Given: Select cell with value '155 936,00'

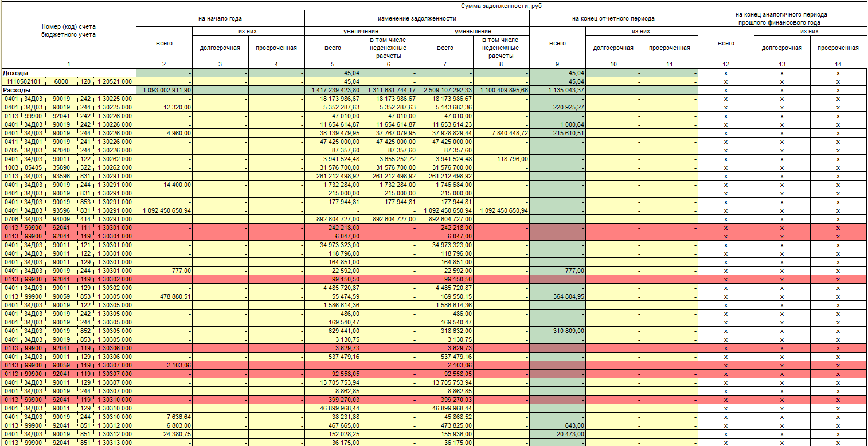Looking at the screenshot, I should pos(445,434).
